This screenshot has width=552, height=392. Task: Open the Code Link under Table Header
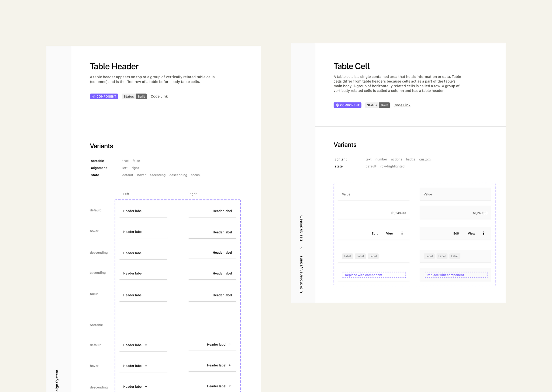159,96
